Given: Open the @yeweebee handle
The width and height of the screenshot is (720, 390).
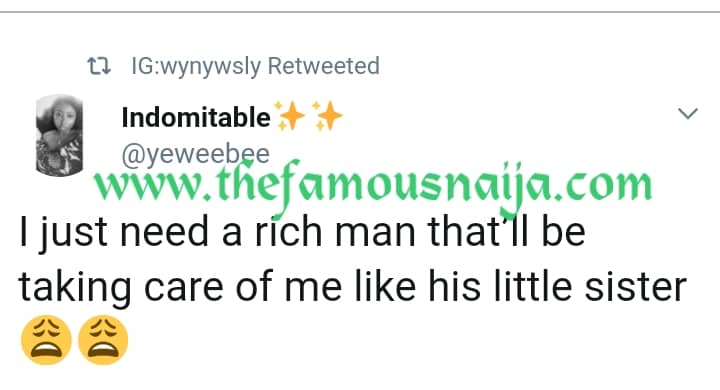Looking at the screenshot, I should point(196,154).
